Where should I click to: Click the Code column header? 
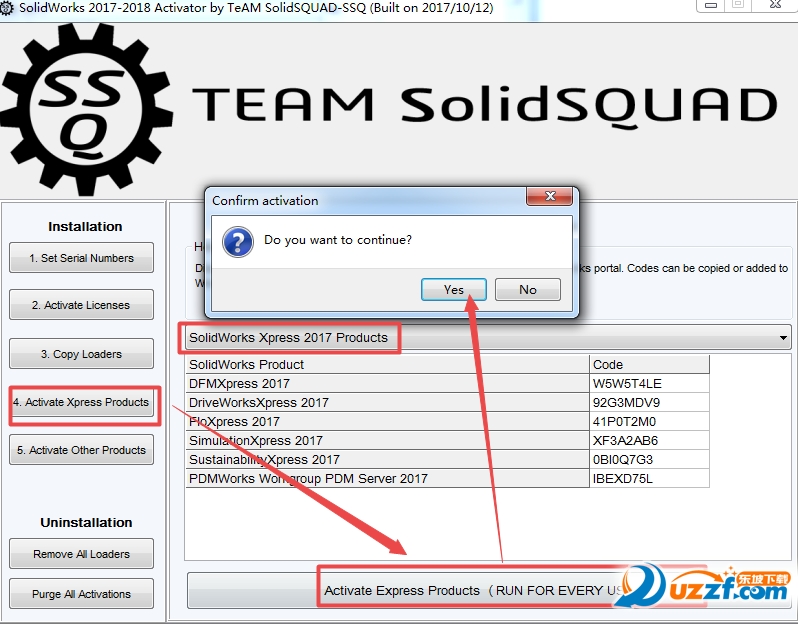649,364
